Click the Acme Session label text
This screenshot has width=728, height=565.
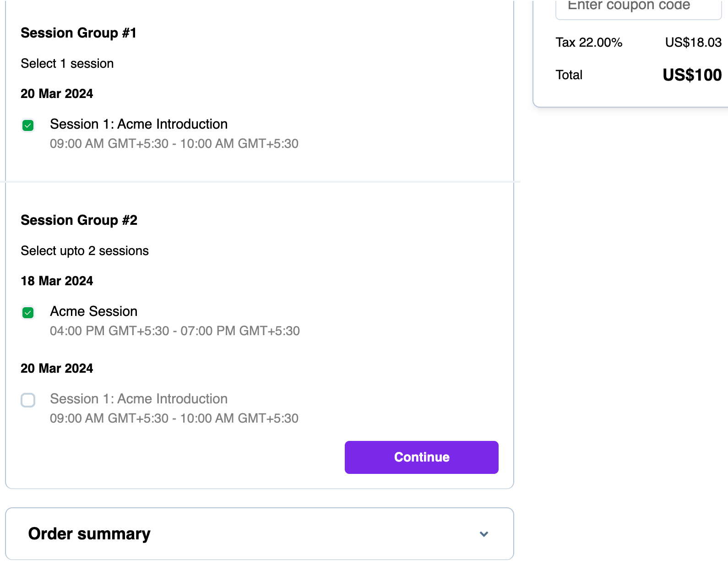coord(93,311)
